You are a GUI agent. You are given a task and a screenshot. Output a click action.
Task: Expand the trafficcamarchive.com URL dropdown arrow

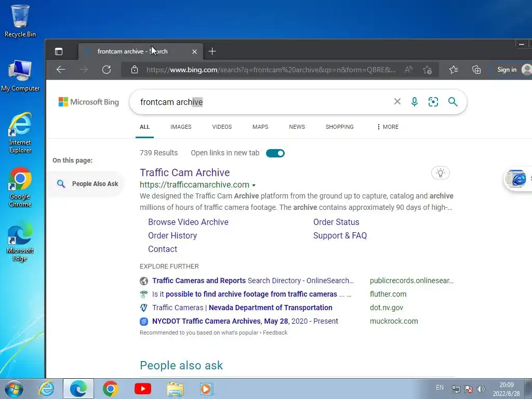pos(254,185)
